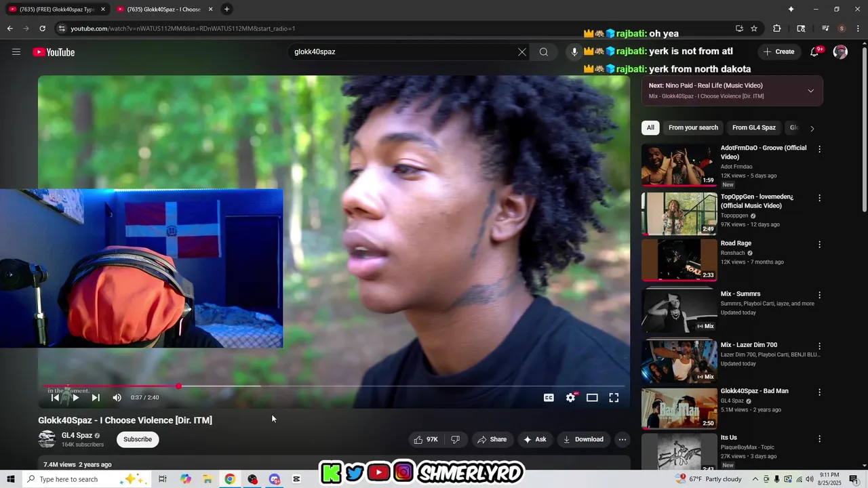Viewport: 868px width, 488px height.
Task: Start voice search with microphone
Action: pyautogui.click(x=574, y=52)
